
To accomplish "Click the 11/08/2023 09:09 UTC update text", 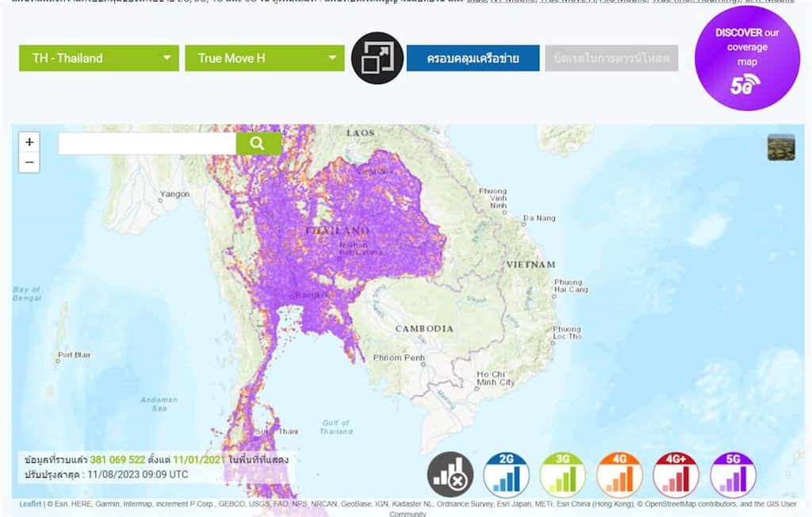I will click(137, 474).
